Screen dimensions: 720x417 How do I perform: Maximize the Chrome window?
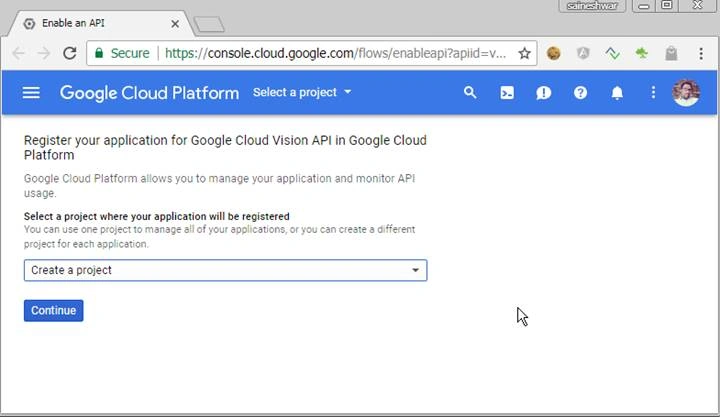667,6
